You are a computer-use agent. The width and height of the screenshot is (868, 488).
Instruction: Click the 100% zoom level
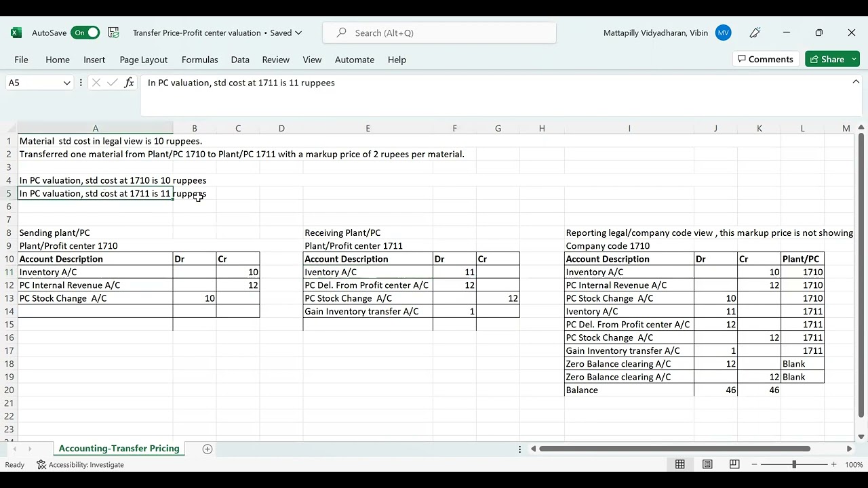point(854,465)
